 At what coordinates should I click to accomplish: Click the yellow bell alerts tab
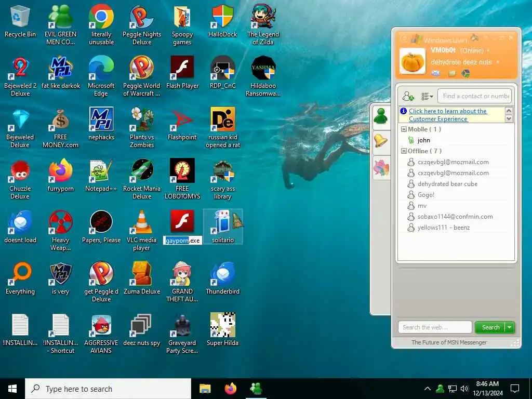pyautogui.click(x=381, y=140)
